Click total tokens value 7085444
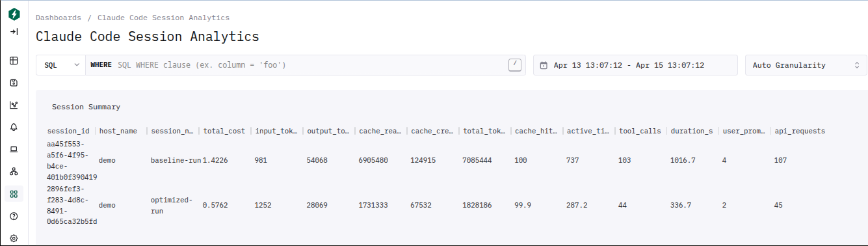868x246 pixels. (477, 160)
